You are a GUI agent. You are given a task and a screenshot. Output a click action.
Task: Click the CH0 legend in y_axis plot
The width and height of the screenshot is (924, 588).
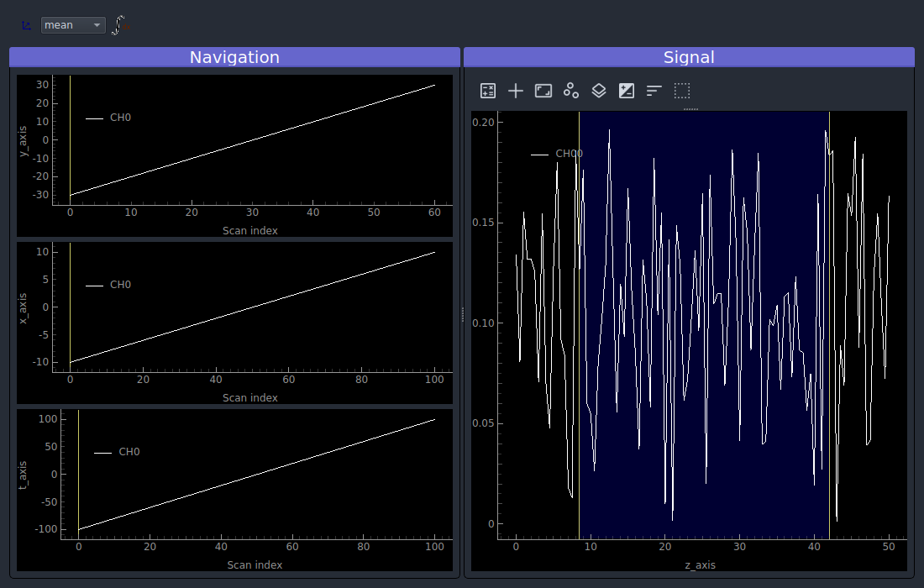[108, 118]
